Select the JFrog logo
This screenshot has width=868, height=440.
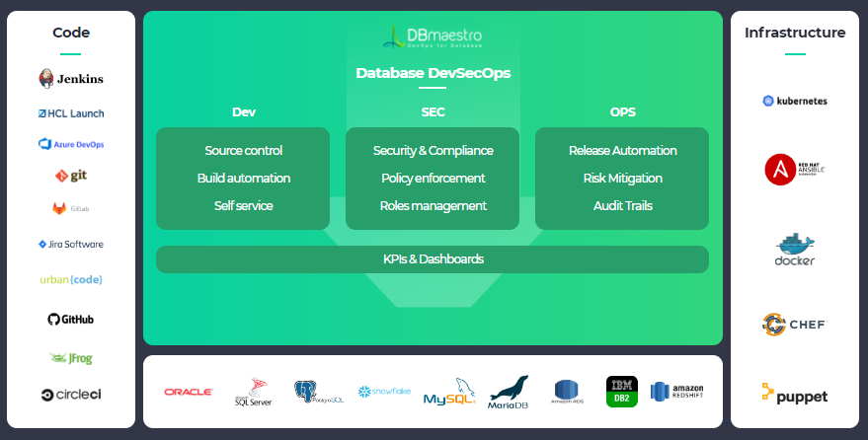tap(71, 358)
